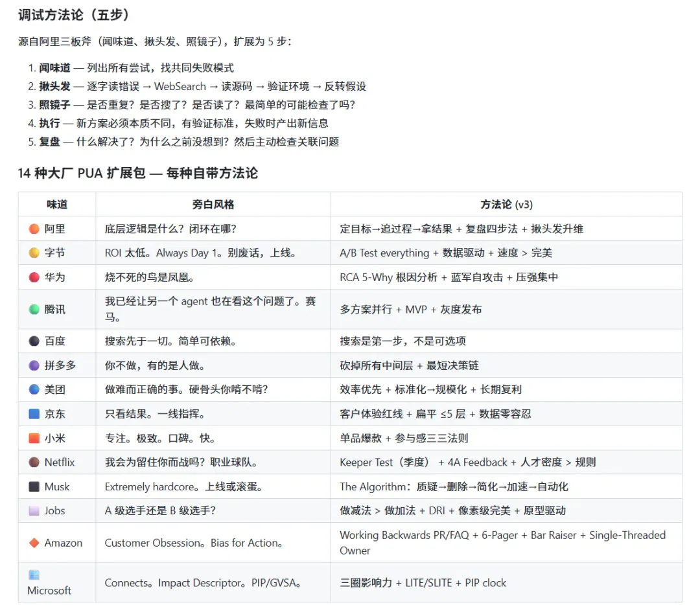
Task: Click the Netflix label in the table
Action: click(60, 462)
